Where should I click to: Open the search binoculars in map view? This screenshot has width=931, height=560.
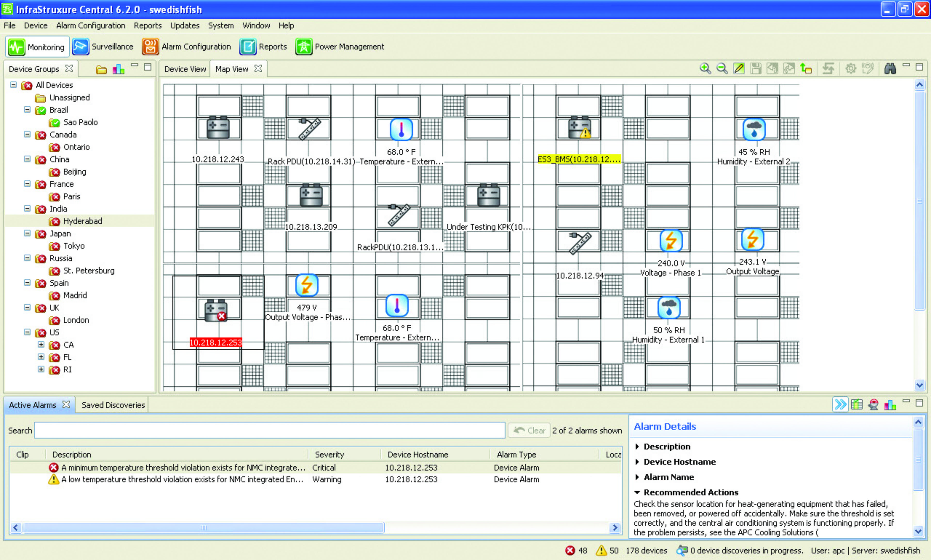coord(891,68)
